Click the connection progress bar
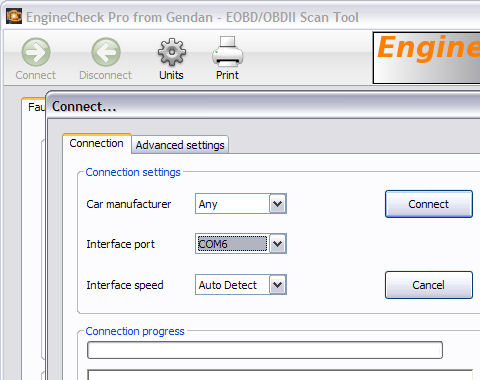480x380 pixels. tap(265, 350)
